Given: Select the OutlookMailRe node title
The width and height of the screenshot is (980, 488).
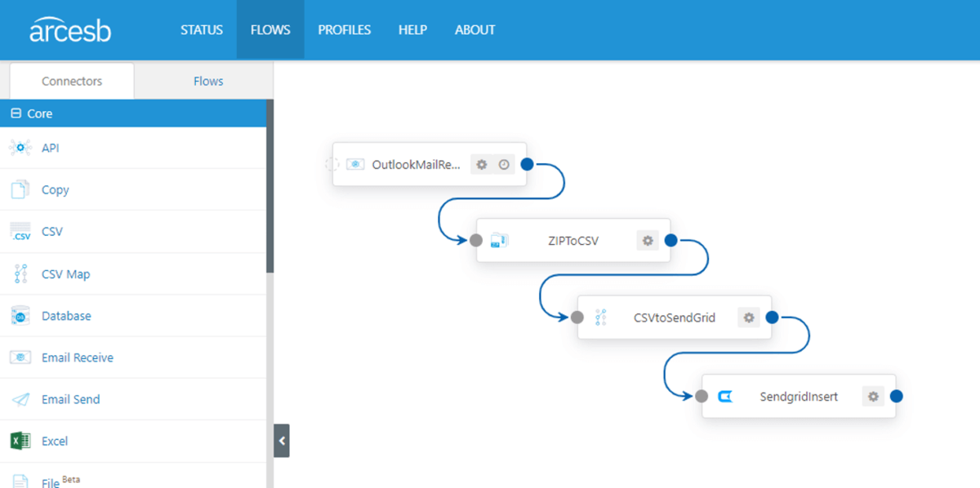Looking at the screenshot, I should pyautogui.click(x=417, y=164).
